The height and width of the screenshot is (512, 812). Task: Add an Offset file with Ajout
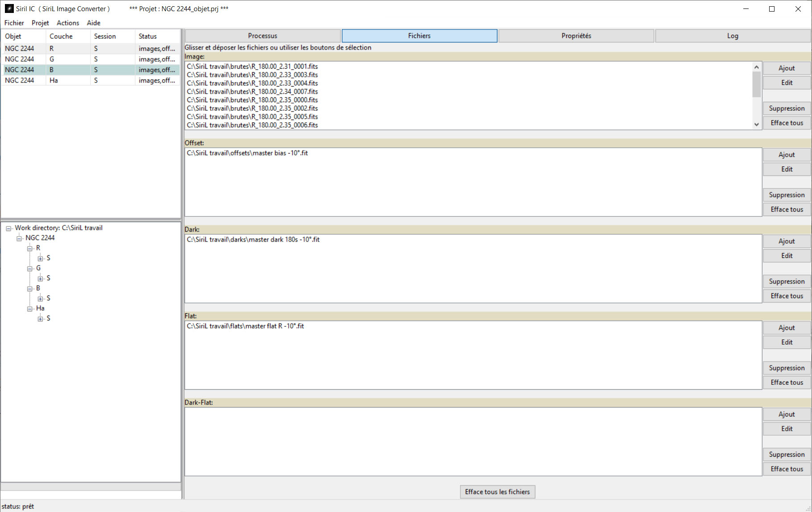point(787,155)
